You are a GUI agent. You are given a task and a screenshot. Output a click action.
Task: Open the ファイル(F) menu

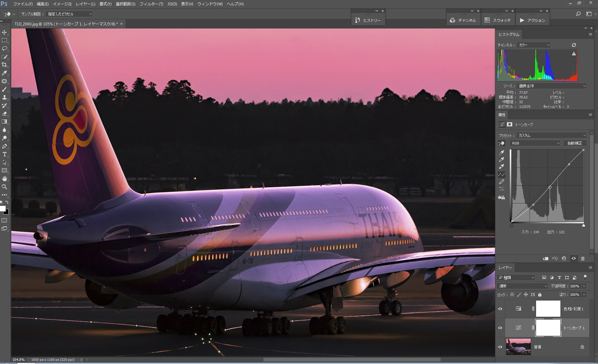coord(23,4)
